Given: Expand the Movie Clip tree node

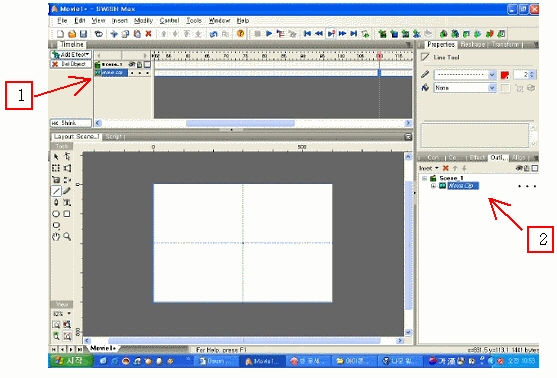Looking at the screenshot, I should tap(433, 186).
